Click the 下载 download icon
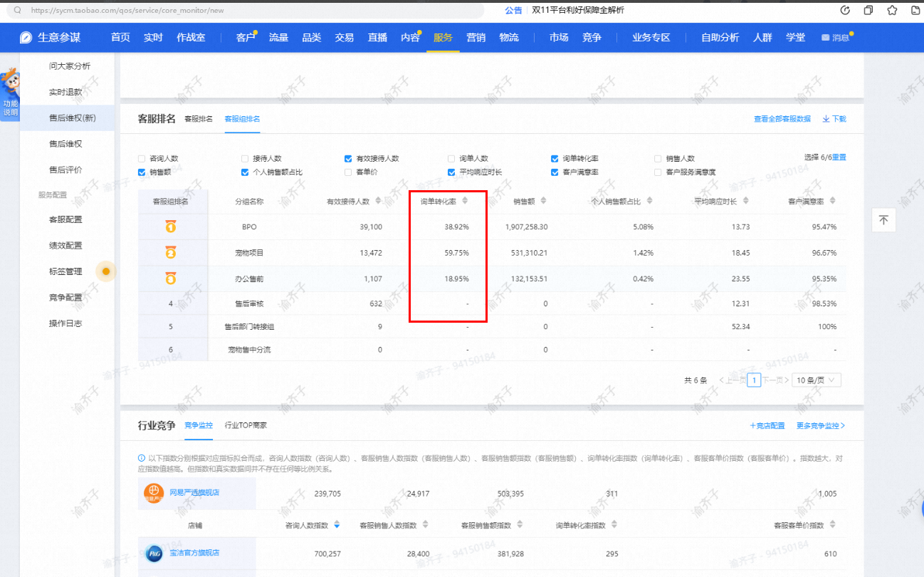 826,119
